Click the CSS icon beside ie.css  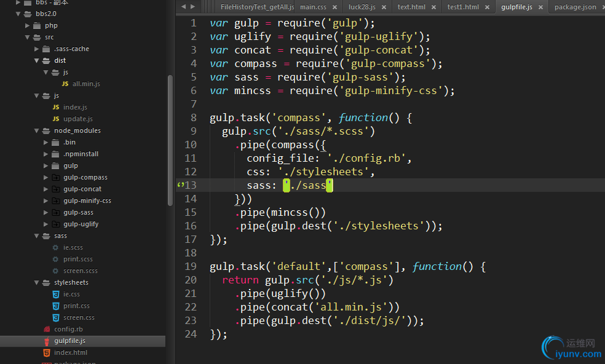point(56,294)
